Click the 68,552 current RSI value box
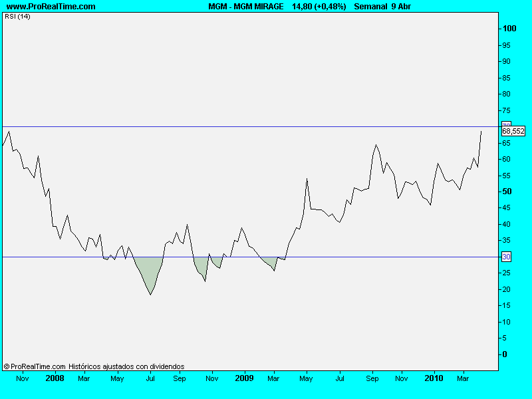532x399 pixels. (513, 131)
